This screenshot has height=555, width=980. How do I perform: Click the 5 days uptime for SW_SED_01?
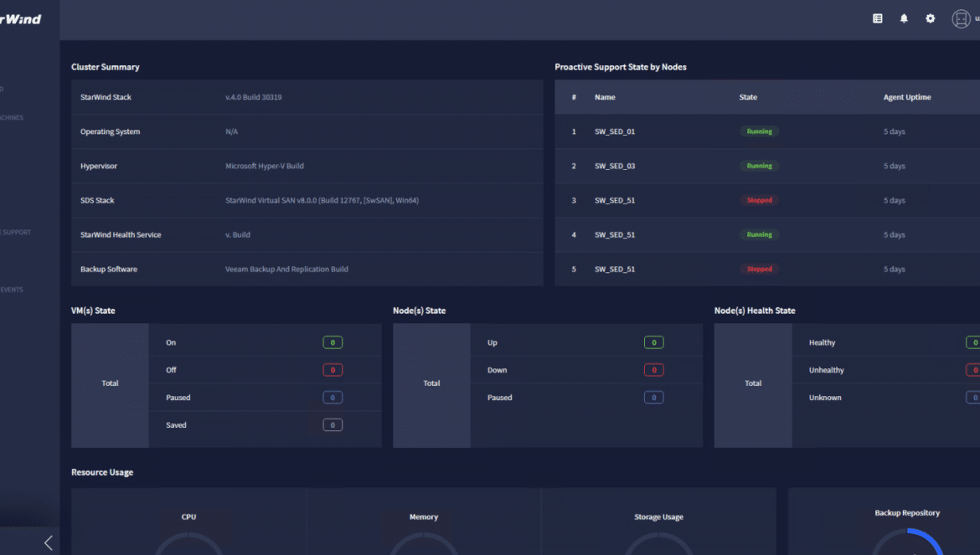[x=894, y=131]
